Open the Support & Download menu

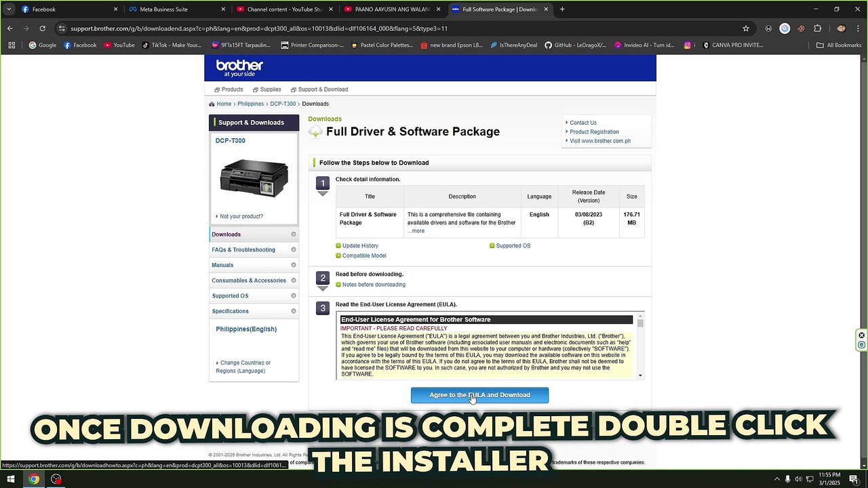319,89
